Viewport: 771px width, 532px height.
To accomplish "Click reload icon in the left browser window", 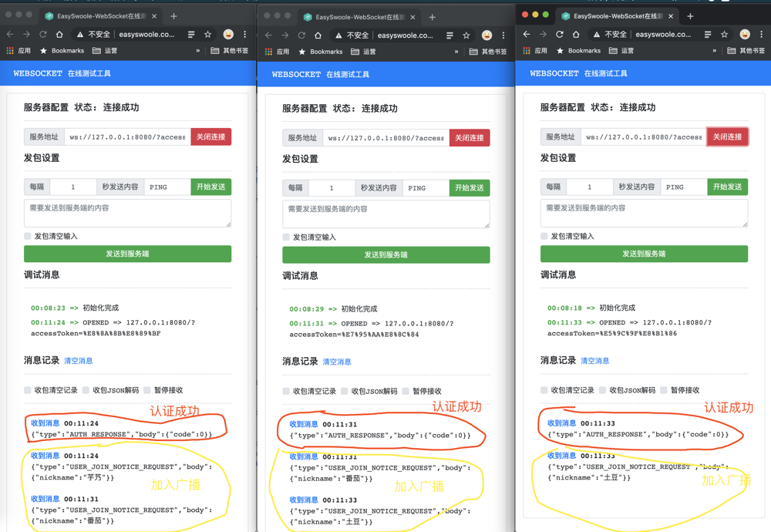I will pos(43,35).
